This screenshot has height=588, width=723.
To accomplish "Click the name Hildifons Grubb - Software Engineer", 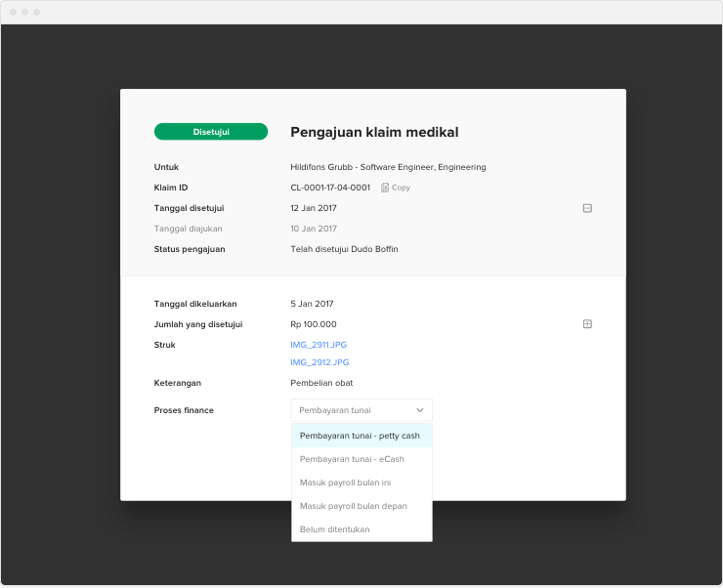I will (x=362, y=167).
